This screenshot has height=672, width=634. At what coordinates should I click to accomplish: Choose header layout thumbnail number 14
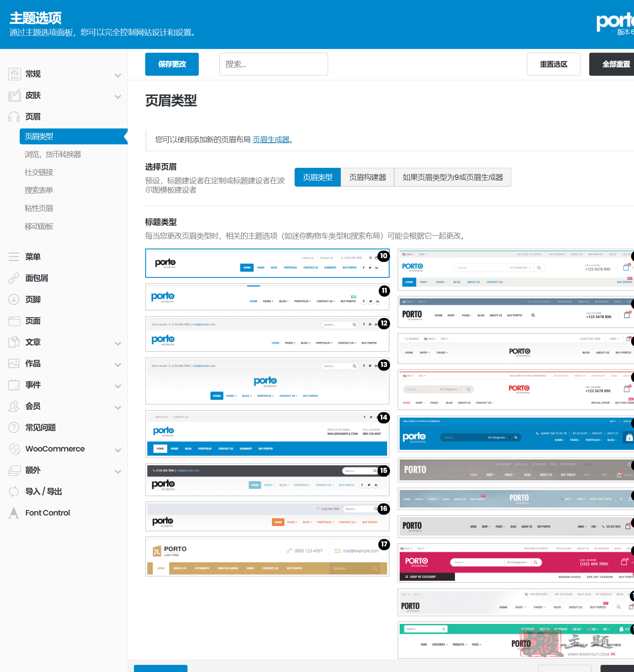267,434
